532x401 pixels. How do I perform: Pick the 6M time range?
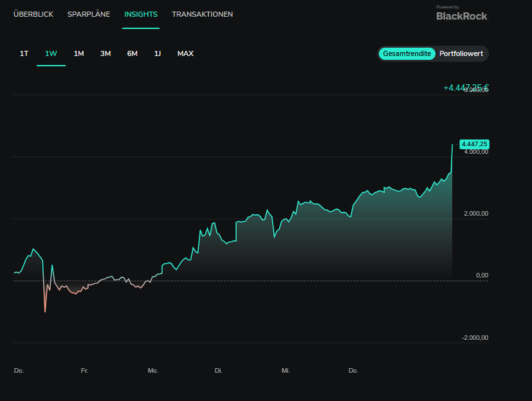point(132,53)
